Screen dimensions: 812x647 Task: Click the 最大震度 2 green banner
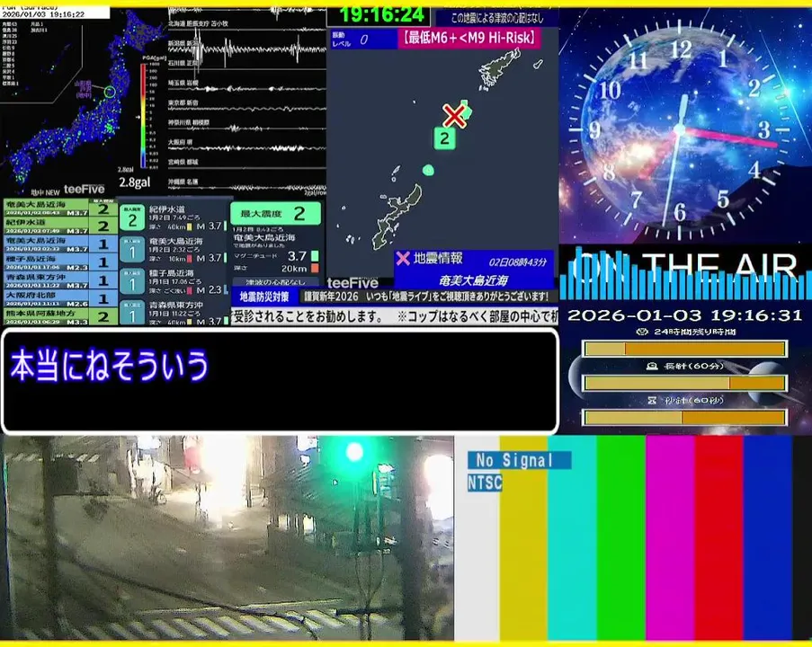tap(275, 213)
